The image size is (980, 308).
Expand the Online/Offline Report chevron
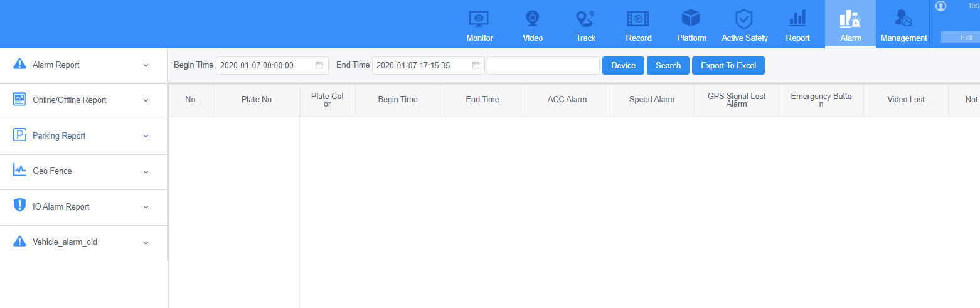click(146, 100)
